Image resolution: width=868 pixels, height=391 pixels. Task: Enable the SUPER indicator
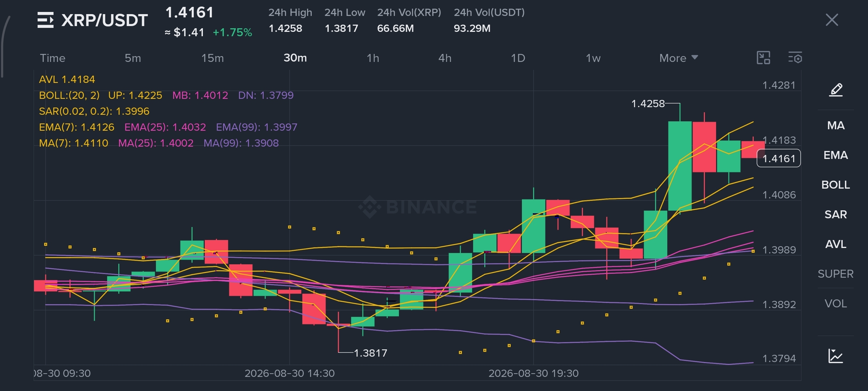point(836,274)
